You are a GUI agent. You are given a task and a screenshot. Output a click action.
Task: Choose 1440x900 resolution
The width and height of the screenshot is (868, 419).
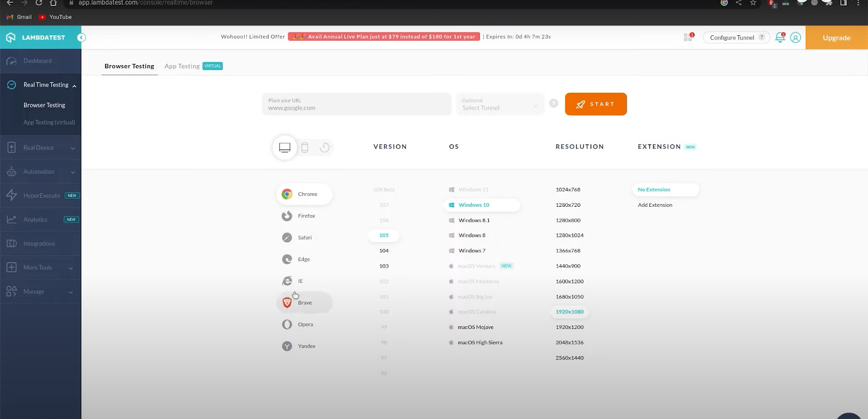[568, 266]
